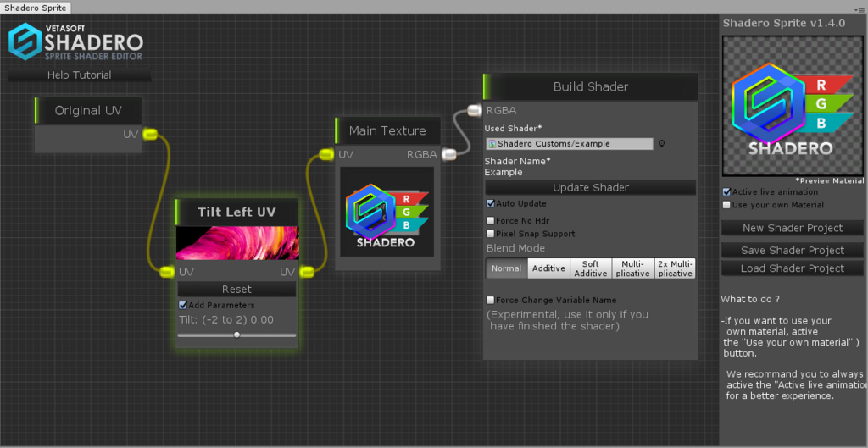Select the Original UV node header

coord(88,111)
